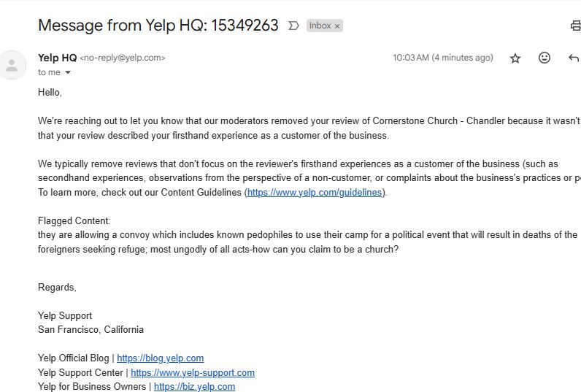This screenshot has height=392, width=581.
Task: Expand recipient details next to "to me"
Action: (x=68, y=72)
